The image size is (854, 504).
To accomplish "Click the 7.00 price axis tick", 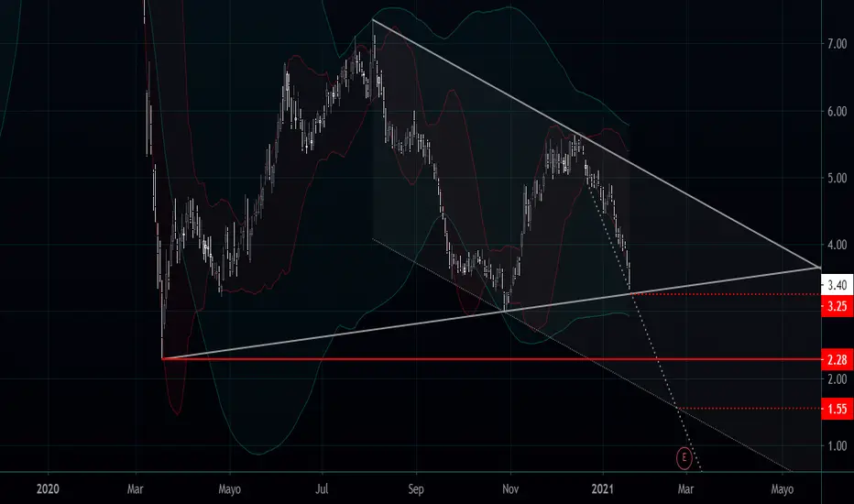I will (x=838, y=44).
